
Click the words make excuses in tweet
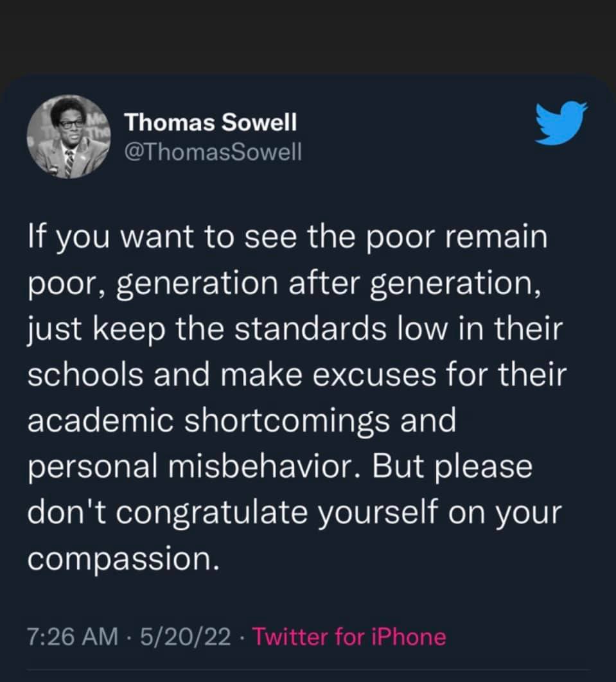(x=328, y=375)
